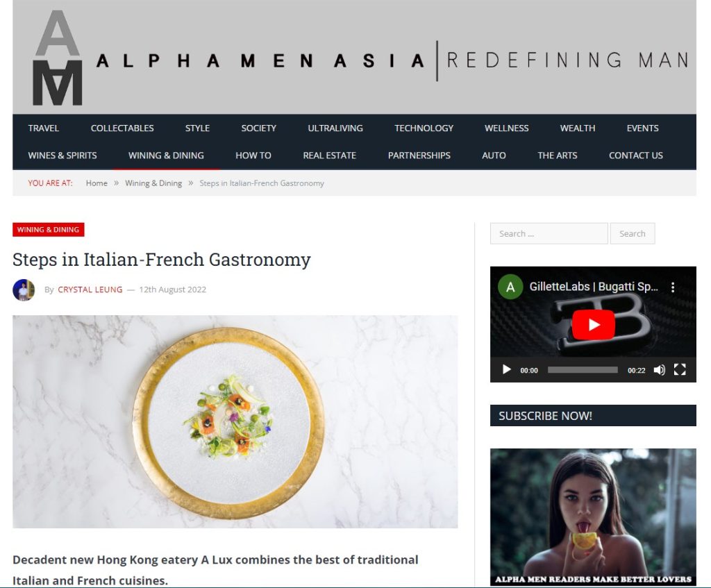Follow the Home breadcrumb link
The height and width of the screenshot is (588, 711).
click(97, 183)
